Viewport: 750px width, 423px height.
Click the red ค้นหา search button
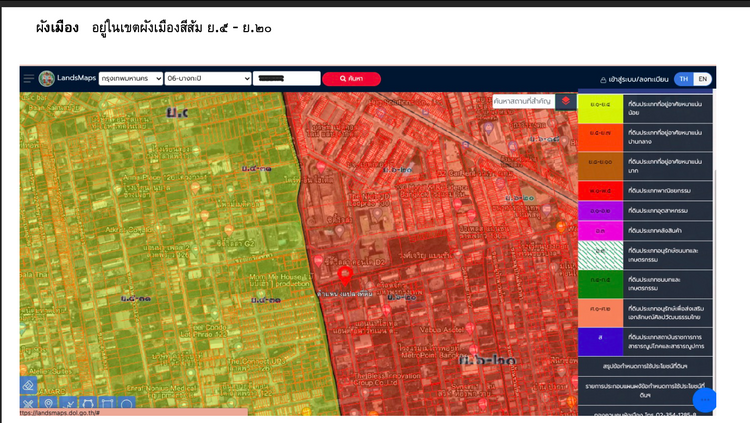[352, 78]
